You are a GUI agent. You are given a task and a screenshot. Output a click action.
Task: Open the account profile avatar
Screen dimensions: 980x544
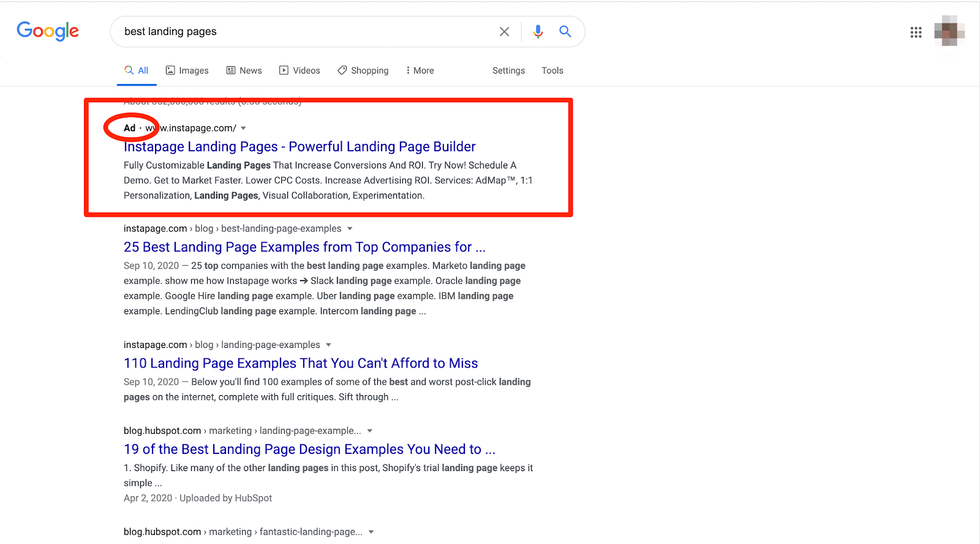[x=949, y=31]
